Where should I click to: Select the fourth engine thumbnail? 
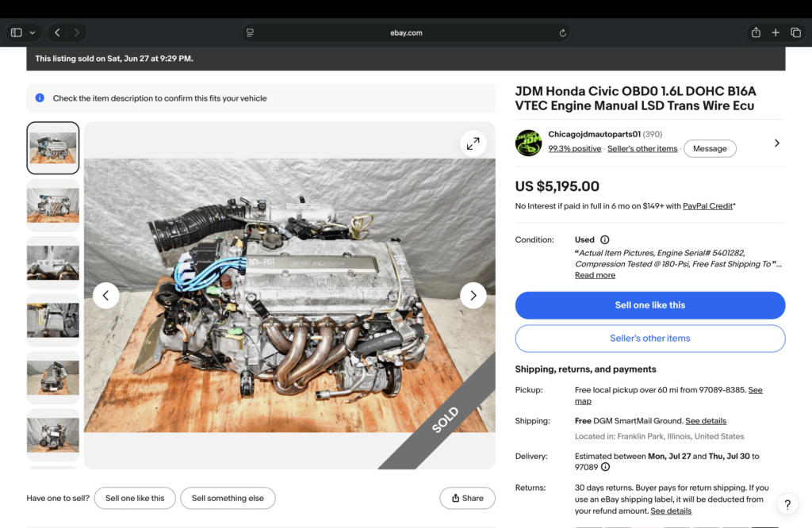[x=53, y=320]
